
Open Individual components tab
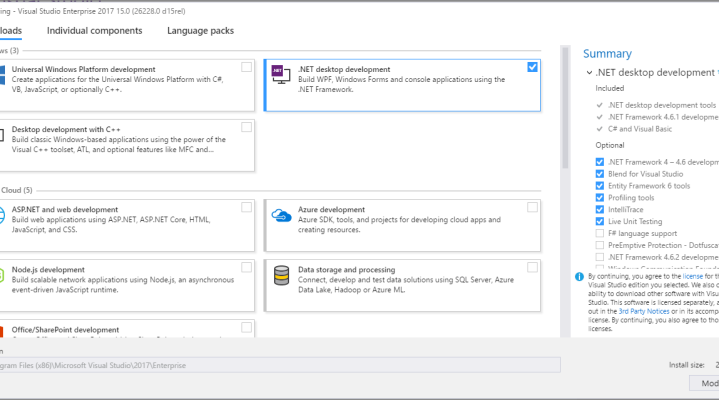click(94, 31)
